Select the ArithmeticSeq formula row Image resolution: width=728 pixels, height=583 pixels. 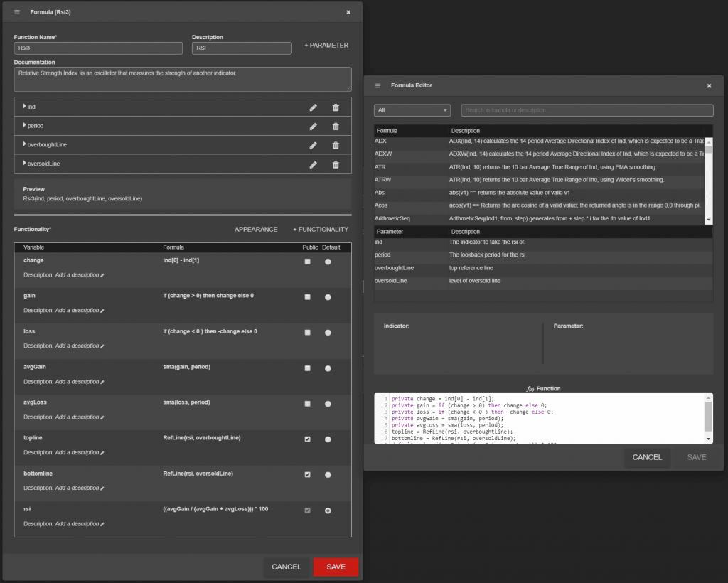click(x=539, y=218)
